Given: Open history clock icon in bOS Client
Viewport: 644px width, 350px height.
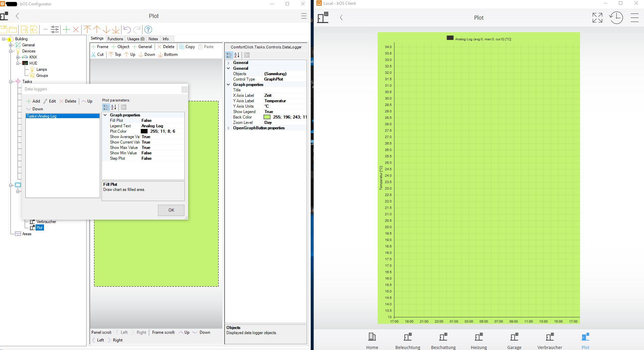Looking at the screenshot, I should click(616, 18).
